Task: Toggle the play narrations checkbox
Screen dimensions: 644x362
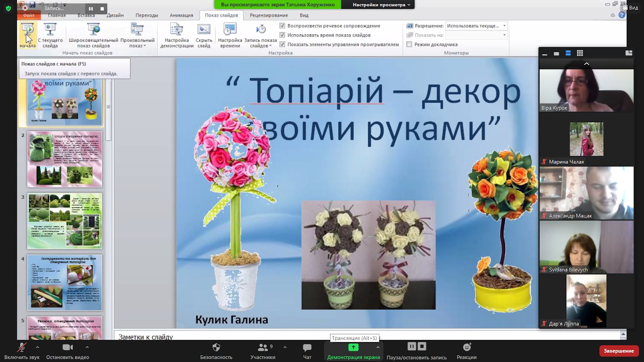Action: tap(282, 26)
